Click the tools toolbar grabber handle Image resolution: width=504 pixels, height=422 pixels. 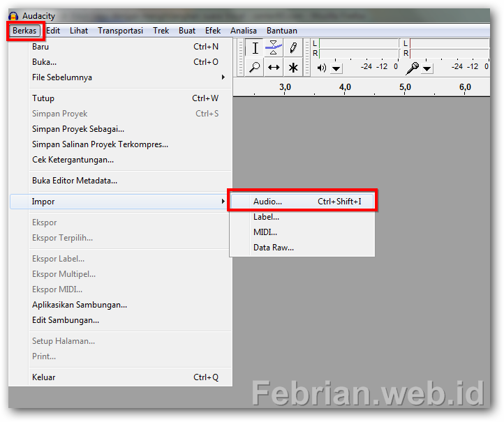[x=241, y=57]
